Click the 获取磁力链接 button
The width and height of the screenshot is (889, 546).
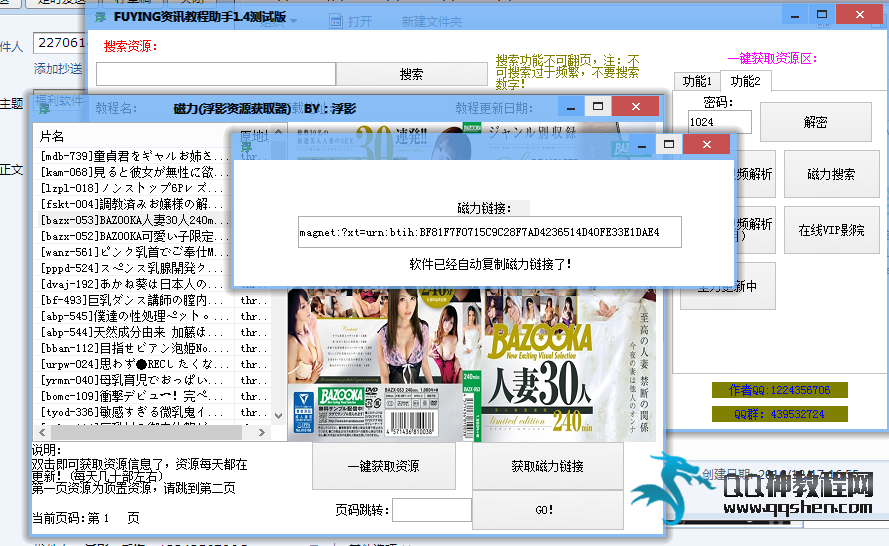[x=548, y=466]
